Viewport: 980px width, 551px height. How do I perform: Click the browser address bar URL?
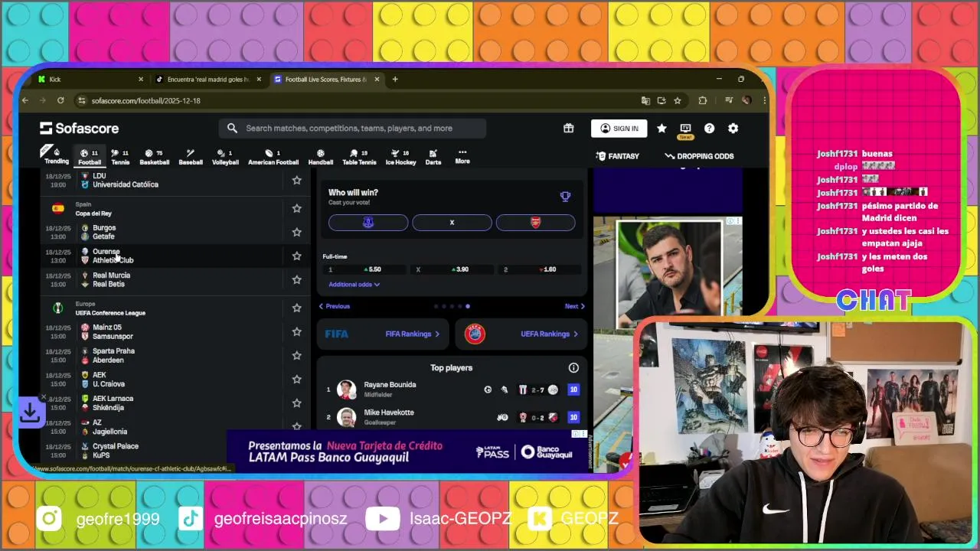[x=145, y=100]
